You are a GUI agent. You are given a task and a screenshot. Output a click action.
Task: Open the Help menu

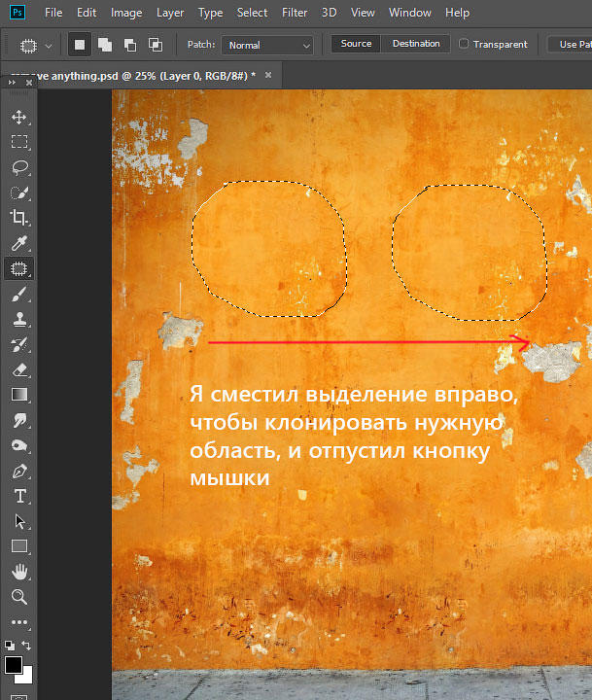[x=457, y=13]
